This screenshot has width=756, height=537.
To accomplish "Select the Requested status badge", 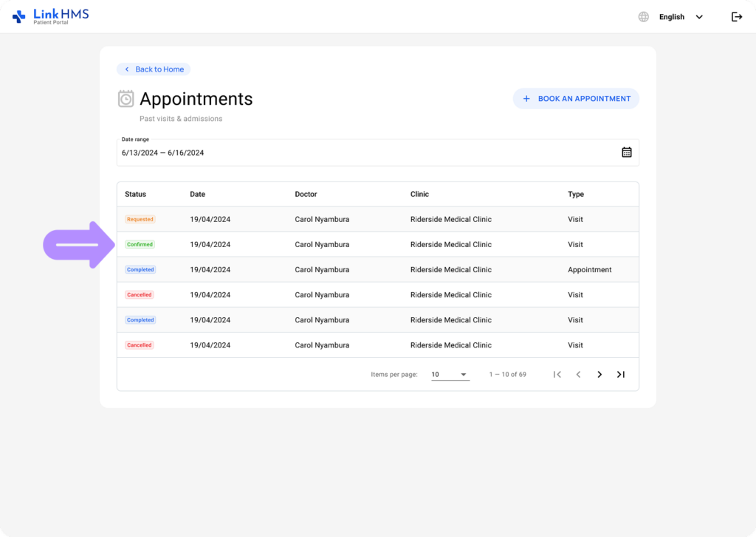I will [x=140, y=219].
